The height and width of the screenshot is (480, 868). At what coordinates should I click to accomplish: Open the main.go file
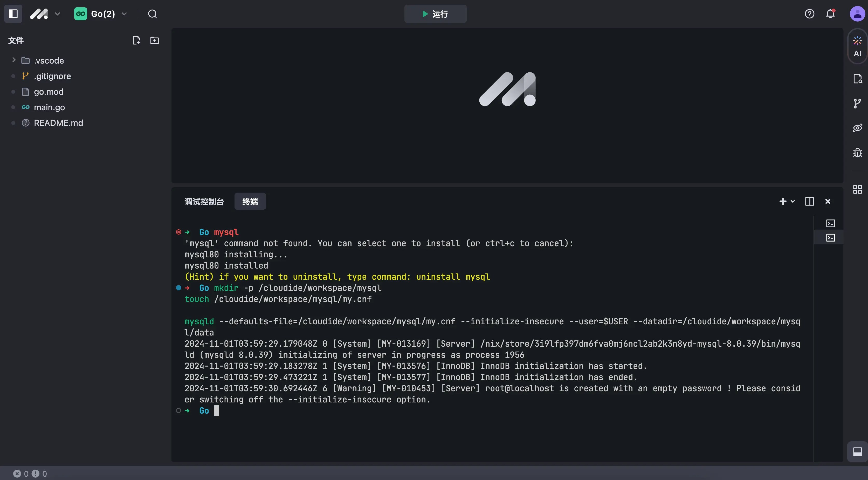click(49, 107)
